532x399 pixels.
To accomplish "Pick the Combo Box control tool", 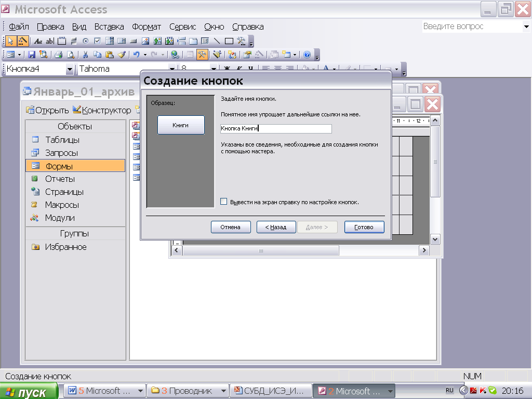I will pos(110,42).
